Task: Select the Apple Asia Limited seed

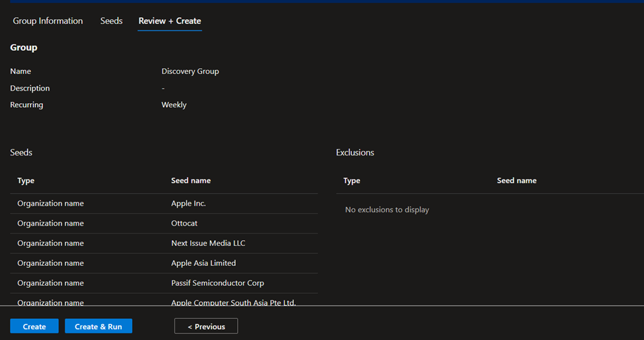Action: (203, 263)
